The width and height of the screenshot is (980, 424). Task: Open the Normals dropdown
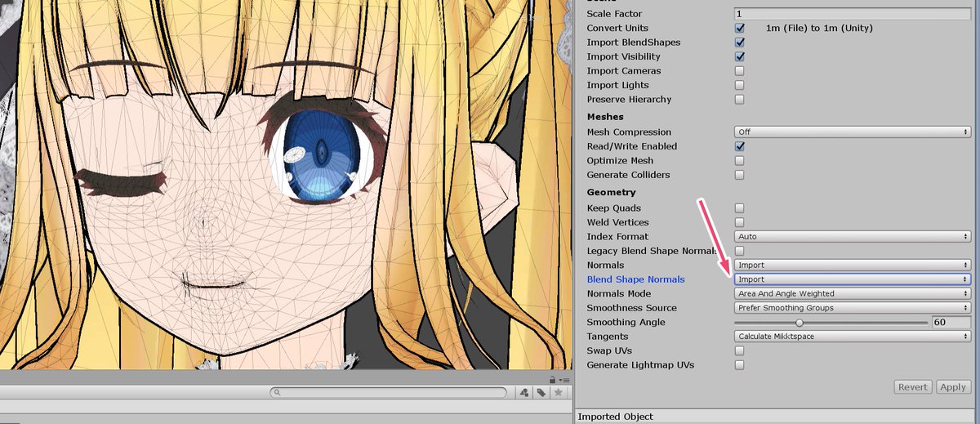[853, 266]
